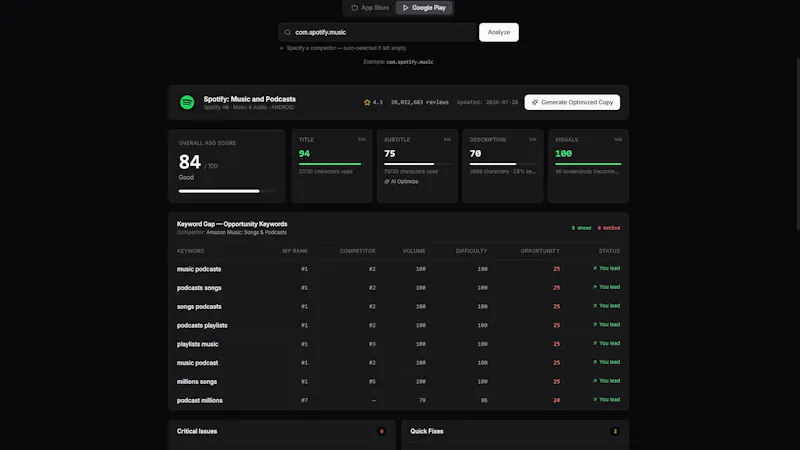Select the Google Play tab

pyautogui.click(x=424, y=8)
